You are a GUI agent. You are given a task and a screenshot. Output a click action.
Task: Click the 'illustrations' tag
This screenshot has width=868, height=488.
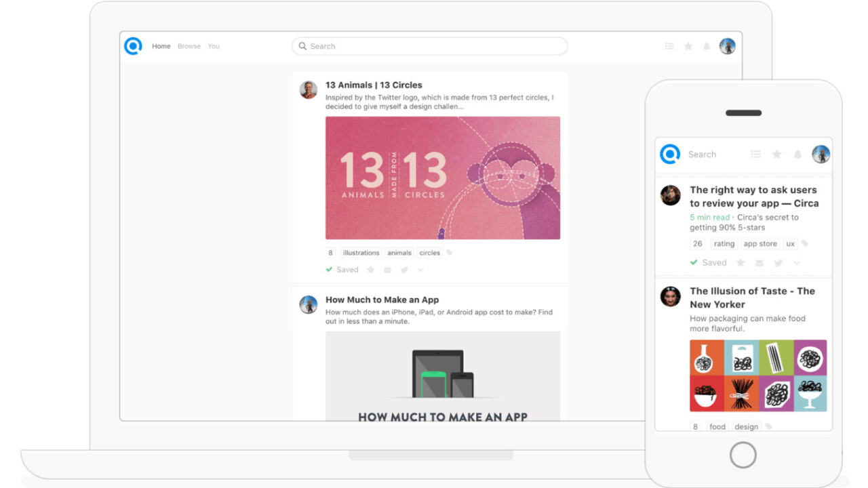click(361, 253)
